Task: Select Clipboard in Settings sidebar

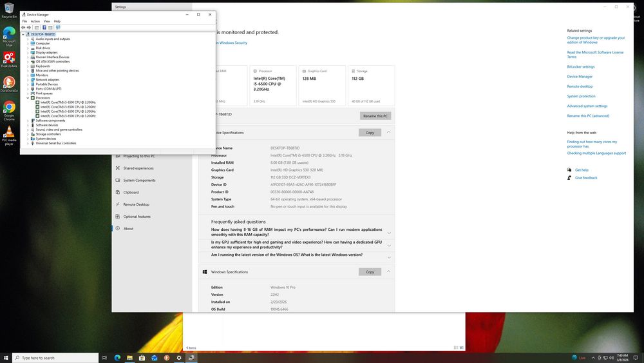Action: click(x=131, y=192)
